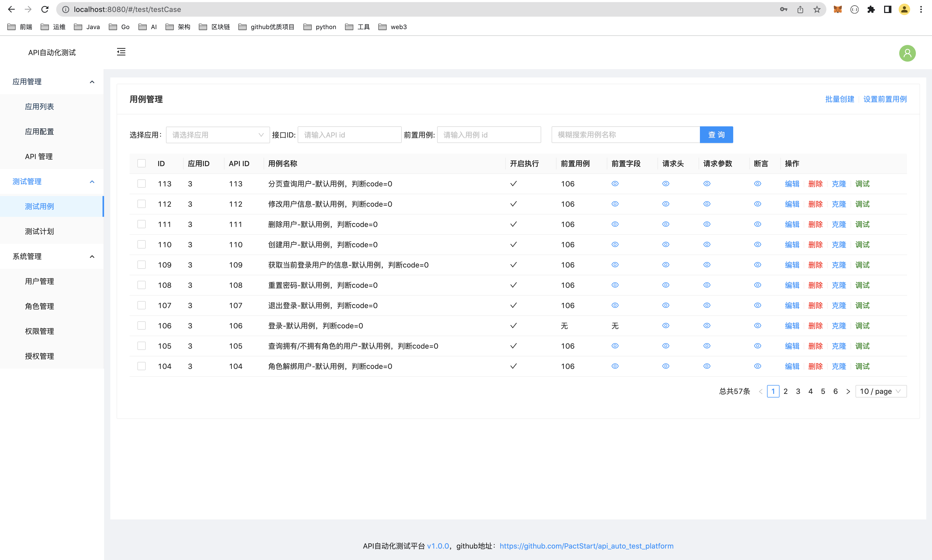This screenshot has height=560, width=932.
Task: View 请求头 eye icon for case 112
Action: click(x=665, y=204)
